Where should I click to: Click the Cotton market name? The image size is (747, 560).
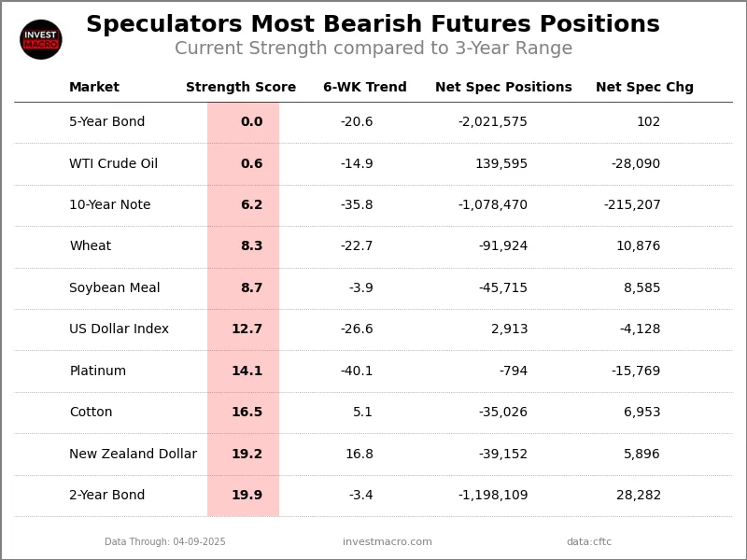pyautogui.click(x=91, y=413)
